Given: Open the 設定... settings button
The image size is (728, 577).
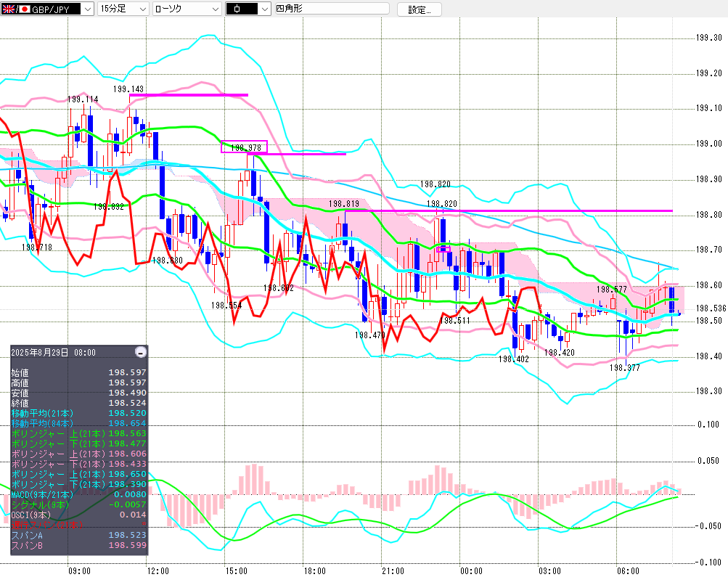Looking at the screenshot, I should click(x=420, y=9).
